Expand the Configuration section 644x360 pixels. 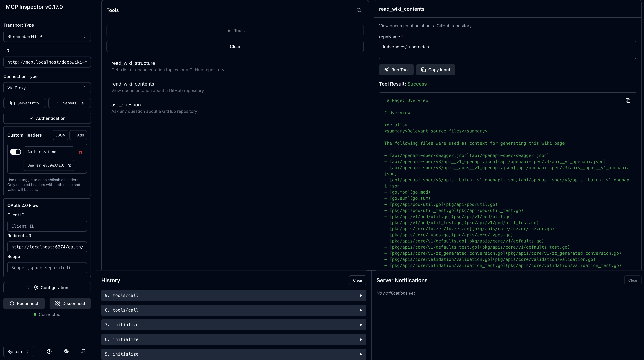coord(47,288)
